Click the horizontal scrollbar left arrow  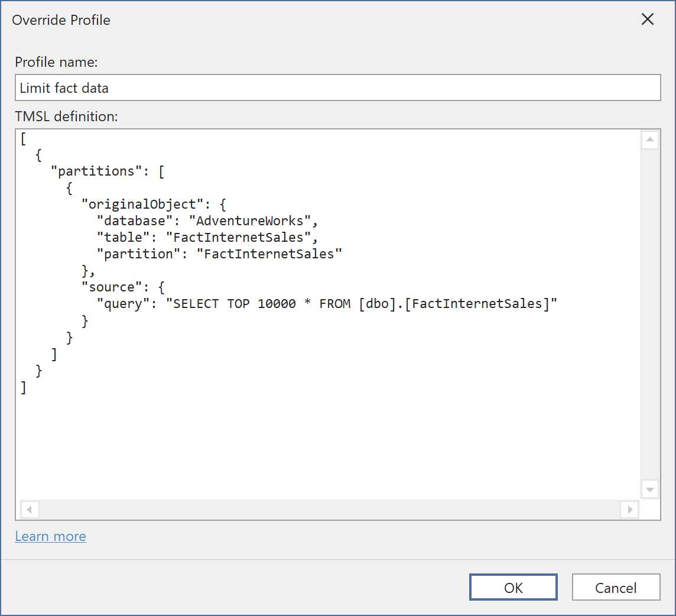click(x=30, y=510)
